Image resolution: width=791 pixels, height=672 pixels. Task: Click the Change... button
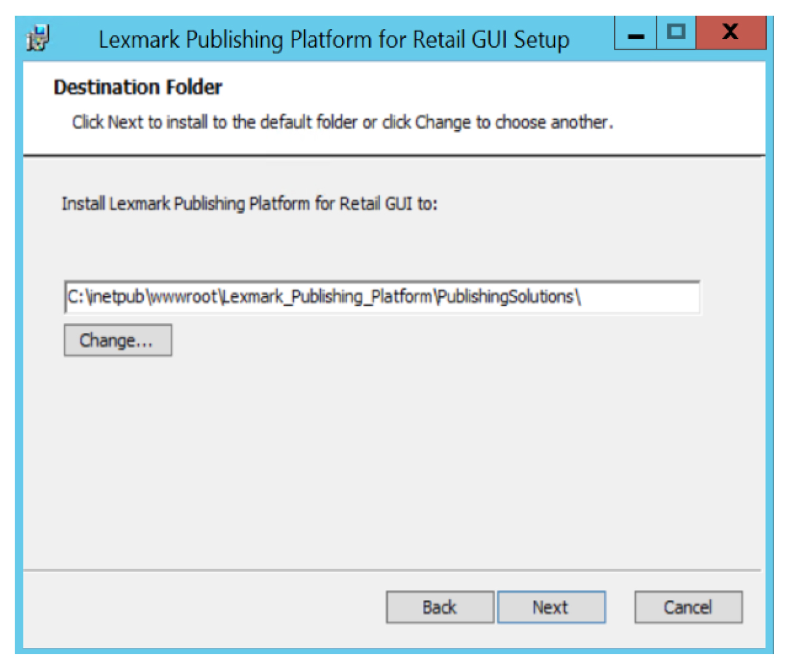tap(118, 340)
